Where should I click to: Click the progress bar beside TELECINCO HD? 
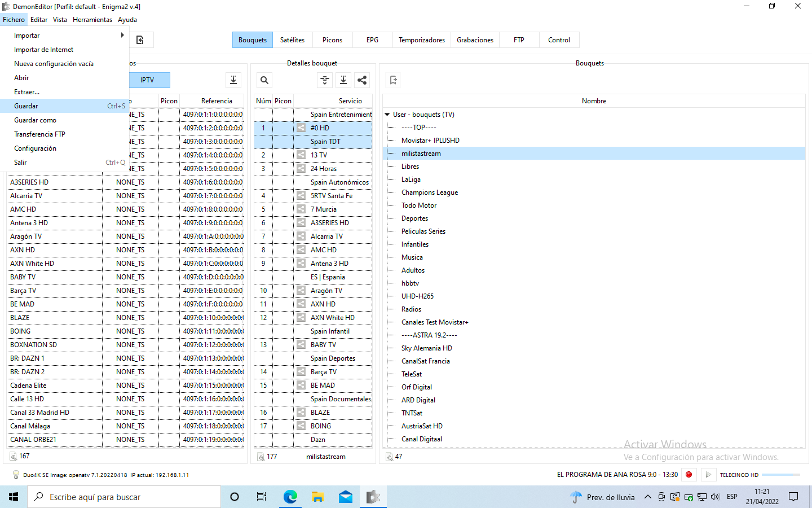pos(781,475)
